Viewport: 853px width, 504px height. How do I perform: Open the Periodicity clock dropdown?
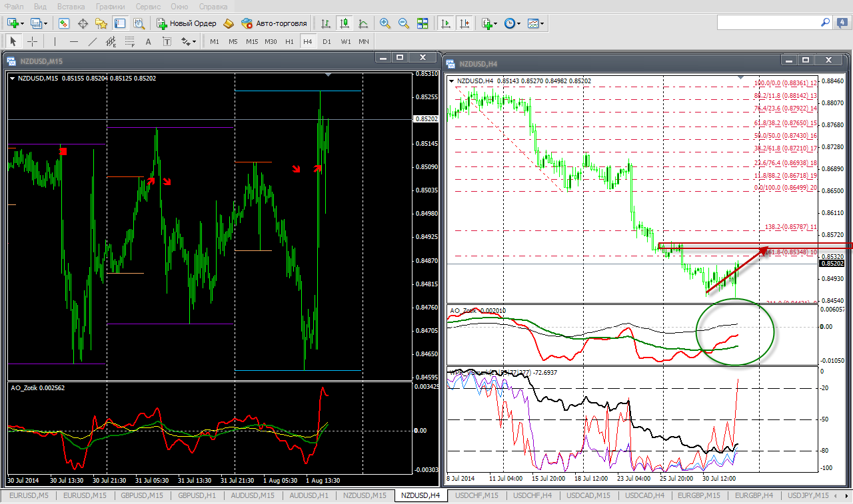512,23
